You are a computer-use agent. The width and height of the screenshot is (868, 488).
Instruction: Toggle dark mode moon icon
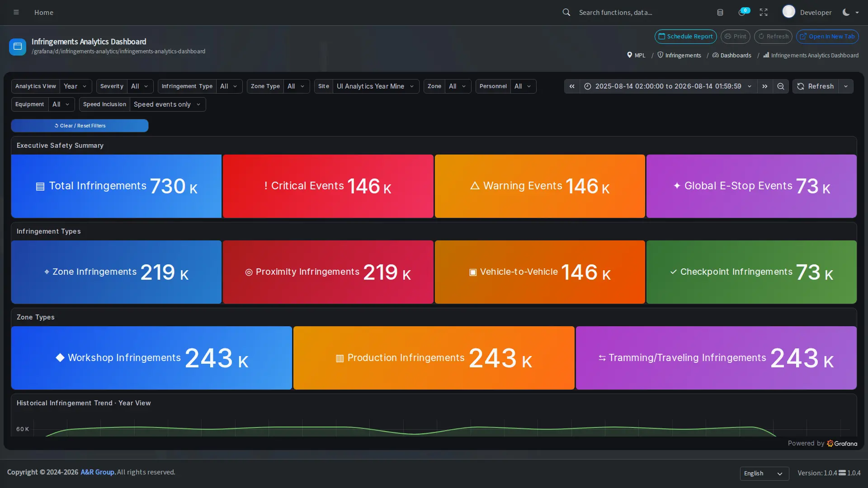tap(846, 12)
